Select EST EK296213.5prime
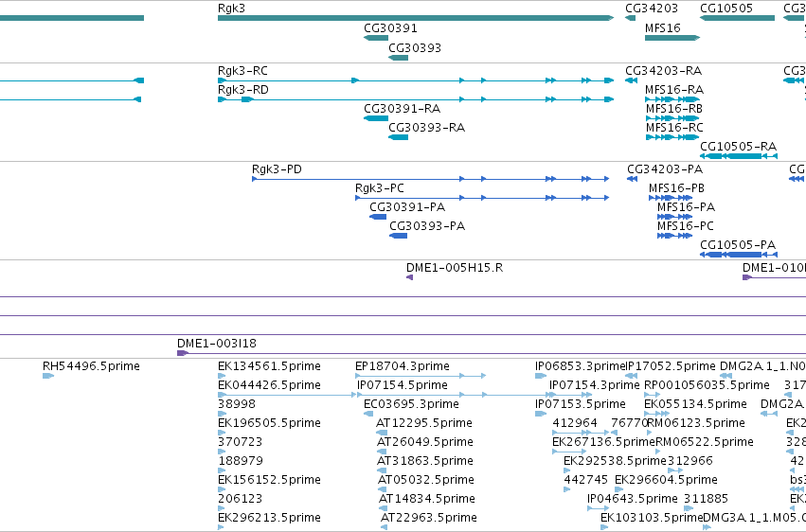 pos(221,527)
